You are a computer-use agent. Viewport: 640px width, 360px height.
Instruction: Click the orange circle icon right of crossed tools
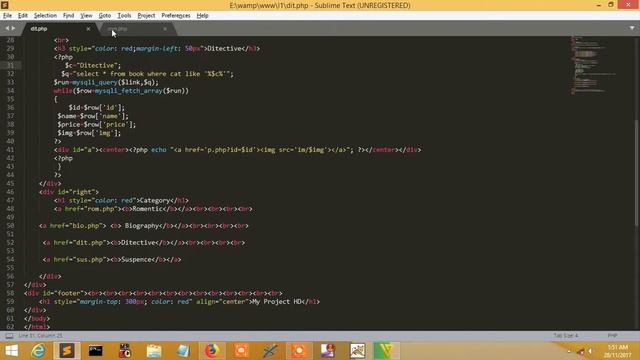pyautogui.click(x=299, y=351)
